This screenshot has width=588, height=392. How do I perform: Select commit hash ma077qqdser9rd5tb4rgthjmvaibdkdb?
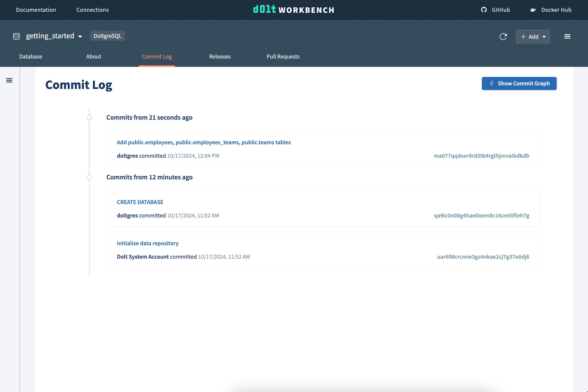coord(481,156)
